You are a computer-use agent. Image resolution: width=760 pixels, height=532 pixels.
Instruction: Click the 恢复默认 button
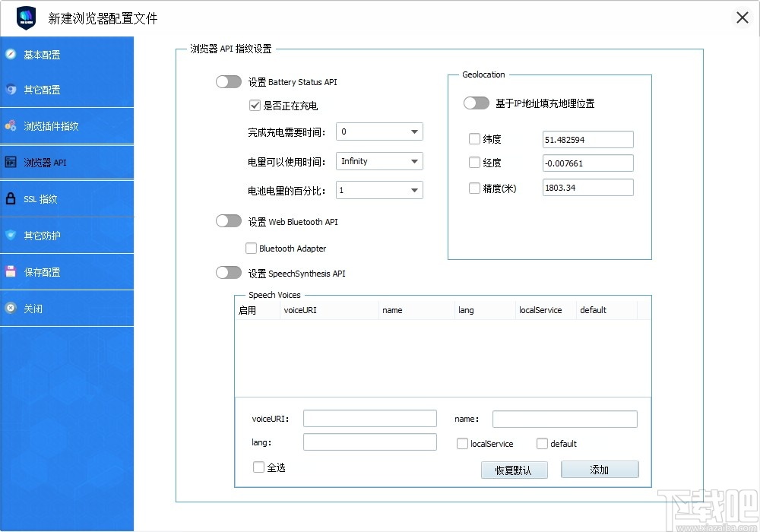point(514,470)
